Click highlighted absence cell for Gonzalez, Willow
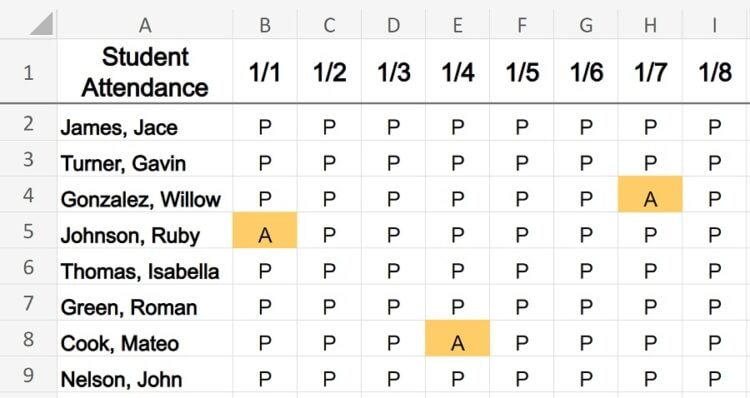The width and height of the screenshot is (750, 398). [x=650, y=194]
